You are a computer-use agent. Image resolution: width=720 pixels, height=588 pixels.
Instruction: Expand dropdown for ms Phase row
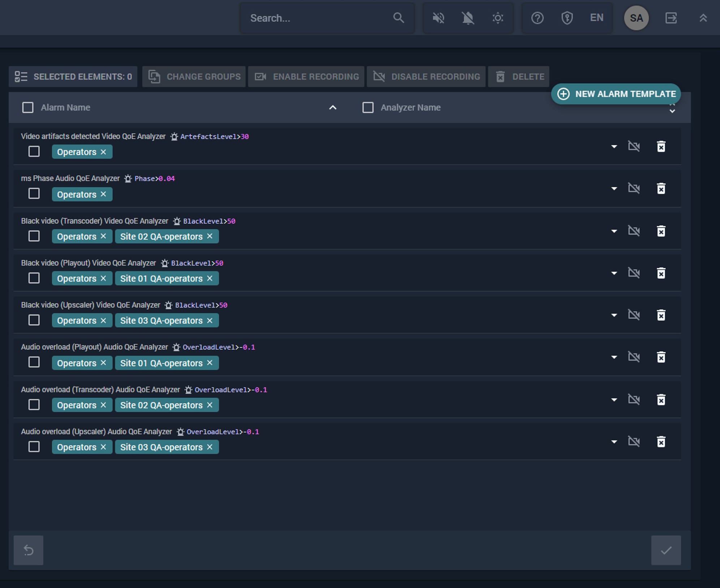(x=614, y=188)
